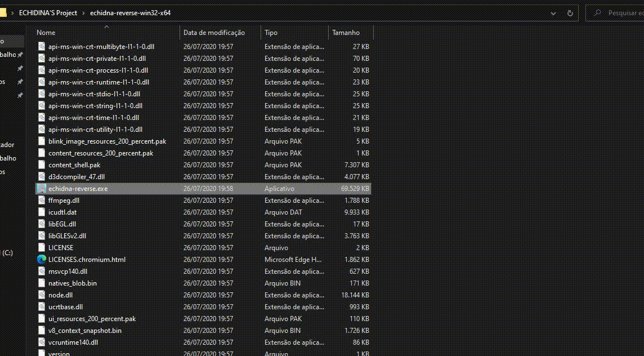Select api-ms-win-crt-time-l1-1-0.dll file name
Image resolution: width=644 pixels, height=356 pixels.
pyautogui.click(x=93, y=118)
